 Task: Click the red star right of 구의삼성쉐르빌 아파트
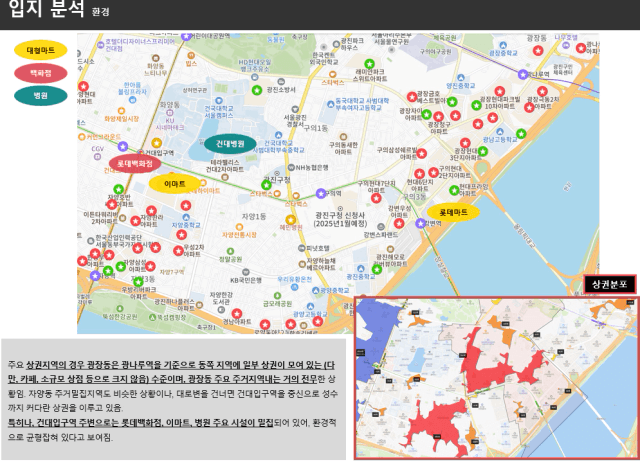coord(422,153)
